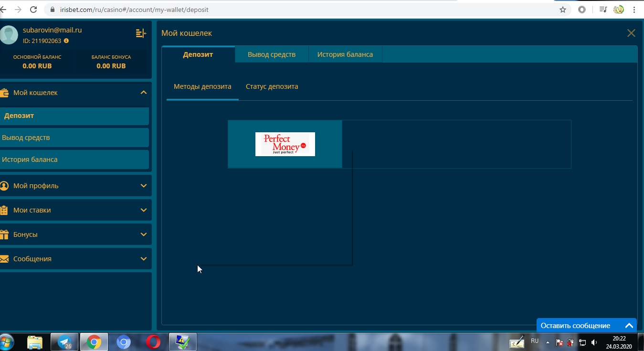This screenshot has height=351, width=644.
Task: Open the Windows Start menu
Action: [x=7, y=342]
